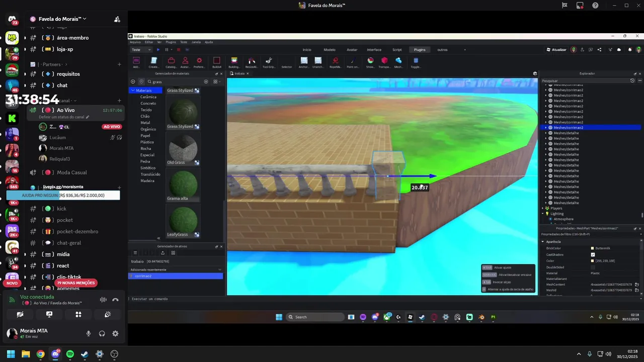
Task: Click Explorer search history icon
Action: coord(632,80)
